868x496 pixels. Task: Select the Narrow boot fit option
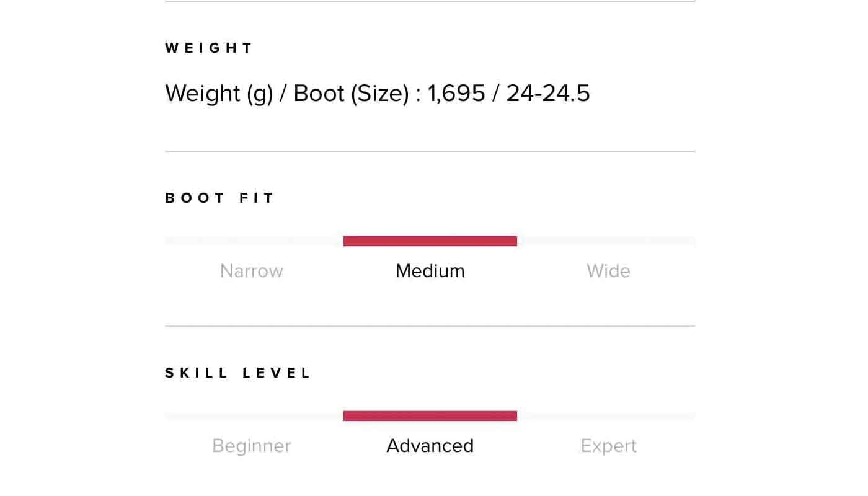click(x=252, y=271)
